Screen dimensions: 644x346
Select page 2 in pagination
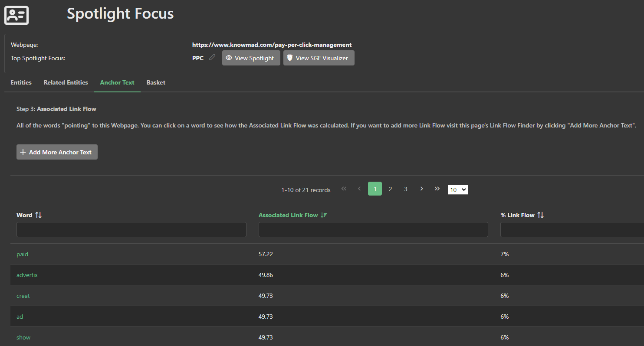pyautogui.click(x=390, y=189)
